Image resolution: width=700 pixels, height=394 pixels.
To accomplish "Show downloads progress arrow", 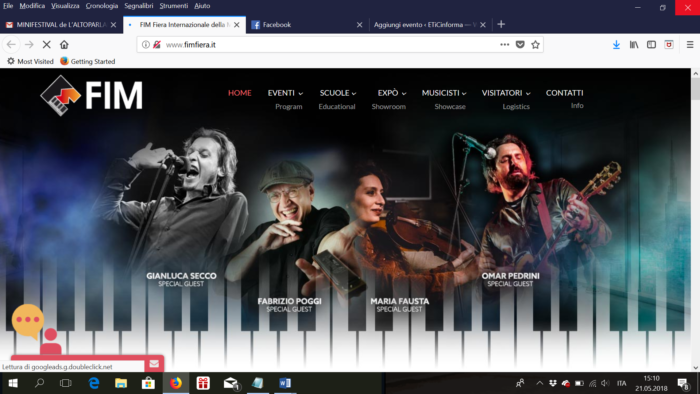I will [x=616, y=45].
